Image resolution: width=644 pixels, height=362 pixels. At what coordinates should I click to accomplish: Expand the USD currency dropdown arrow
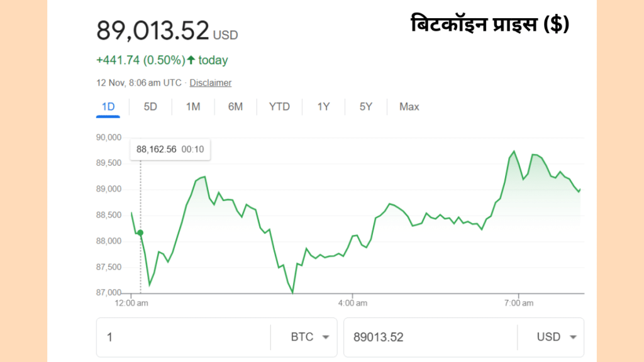(573, 337)
